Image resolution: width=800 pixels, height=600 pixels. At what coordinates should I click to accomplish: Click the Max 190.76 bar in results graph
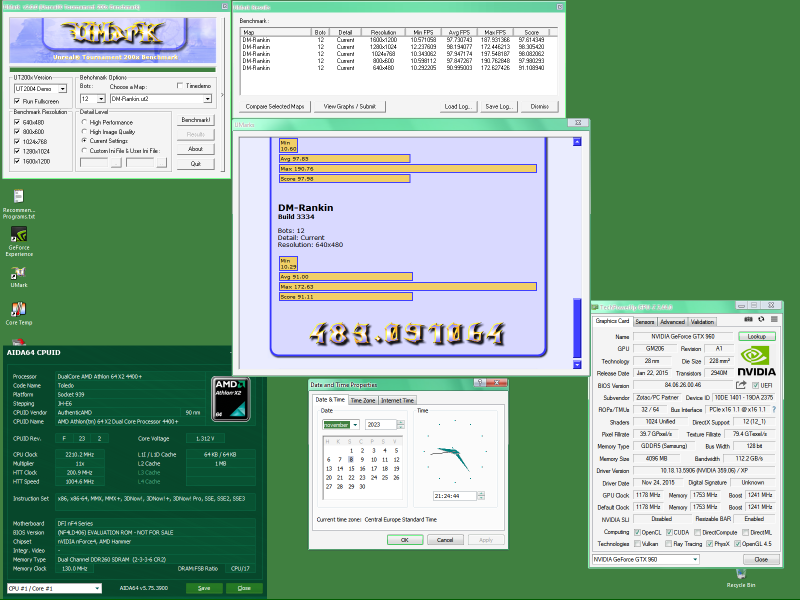(x=408, y=168)
